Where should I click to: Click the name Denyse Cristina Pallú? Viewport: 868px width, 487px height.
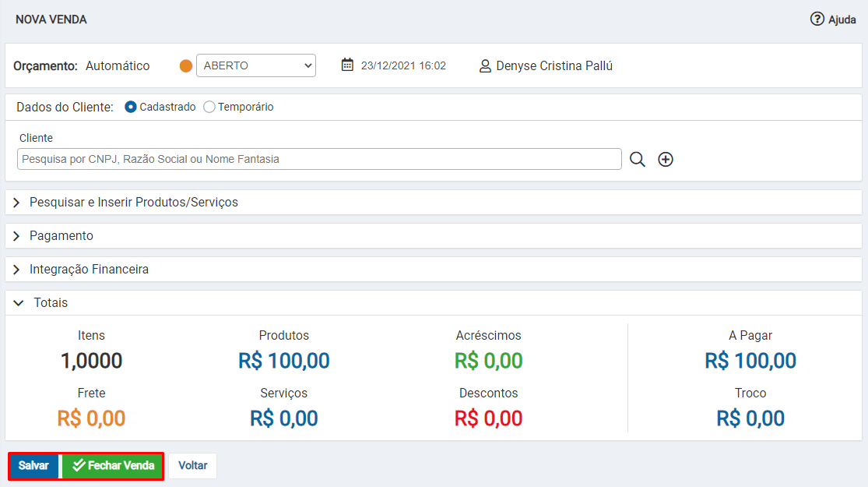pyautogui.click(x=554, y=66)
